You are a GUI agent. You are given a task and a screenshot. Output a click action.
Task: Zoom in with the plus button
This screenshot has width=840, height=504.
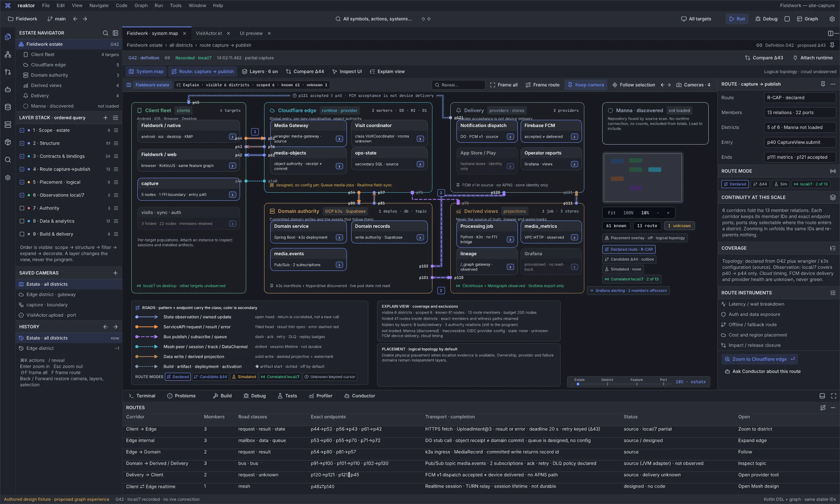point(668,213)
